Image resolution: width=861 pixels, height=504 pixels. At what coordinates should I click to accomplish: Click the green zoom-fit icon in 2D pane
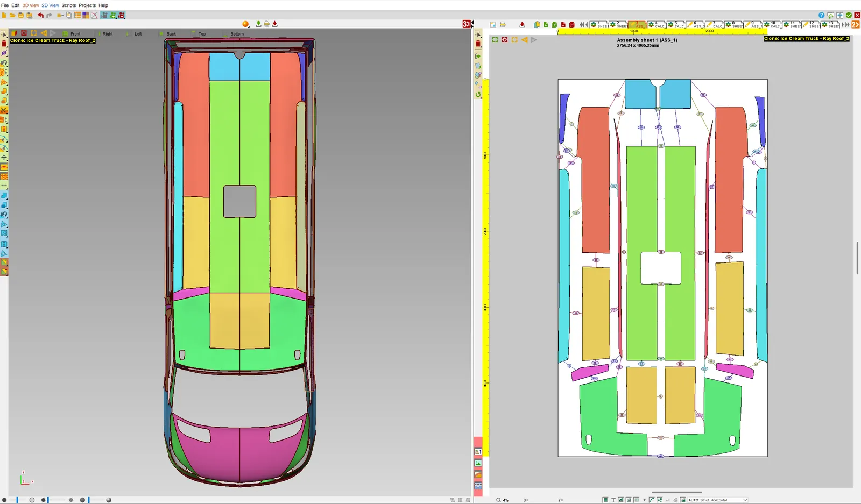(495, 40)
